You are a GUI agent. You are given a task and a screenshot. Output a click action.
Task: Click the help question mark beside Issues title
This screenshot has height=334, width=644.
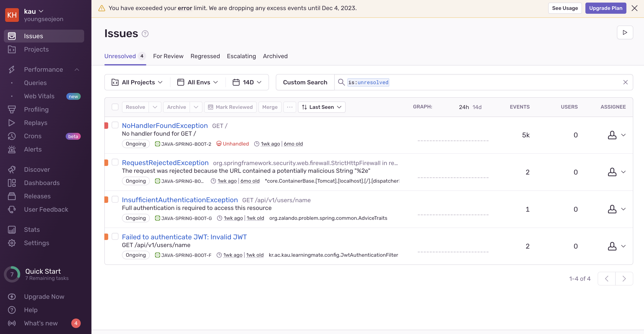tap(145, 33)
